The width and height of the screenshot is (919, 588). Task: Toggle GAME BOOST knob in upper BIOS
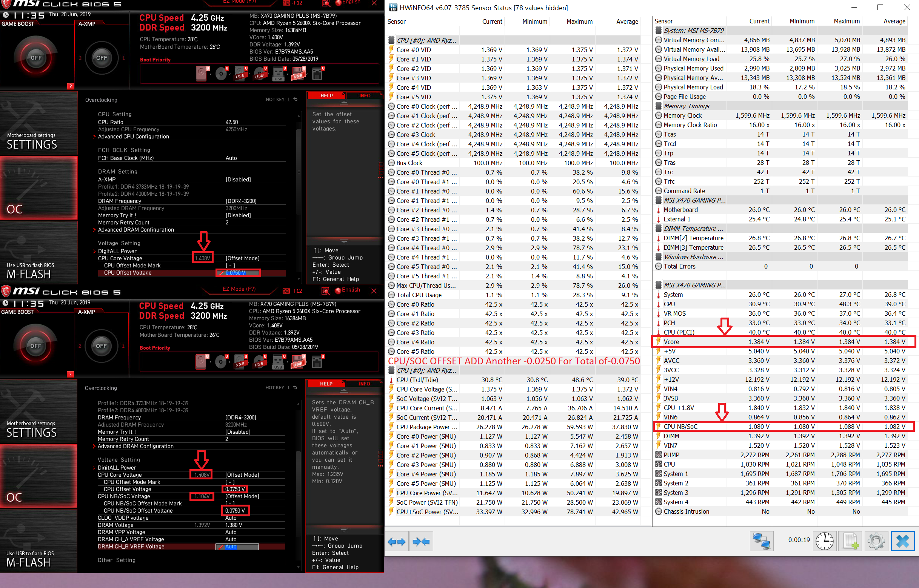click(x=36, y=58)
